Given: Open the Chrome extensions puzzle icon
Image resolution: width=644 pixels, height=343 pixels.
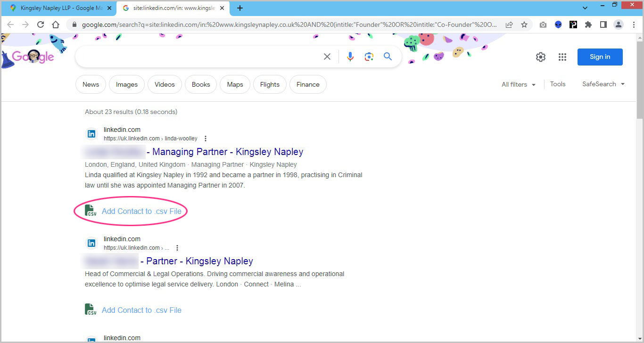Looking at the screenshot, I should (x=588, y=25).
